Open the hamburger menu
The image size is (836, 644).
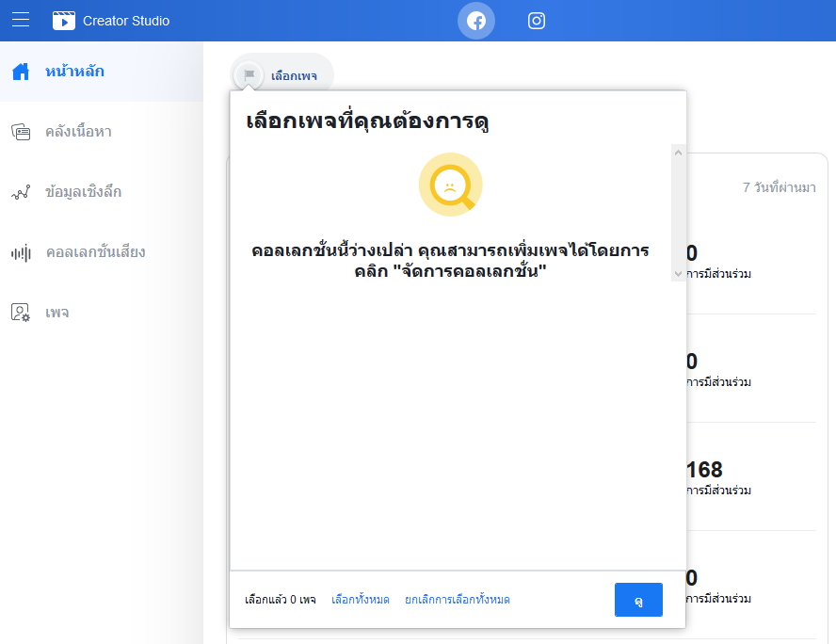coord(21,21)
